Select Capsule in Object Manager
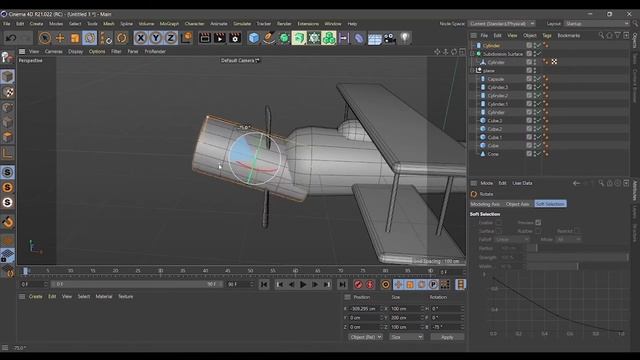Image resolution: width=640 pixels, height=360 pixels. point(496,79)
